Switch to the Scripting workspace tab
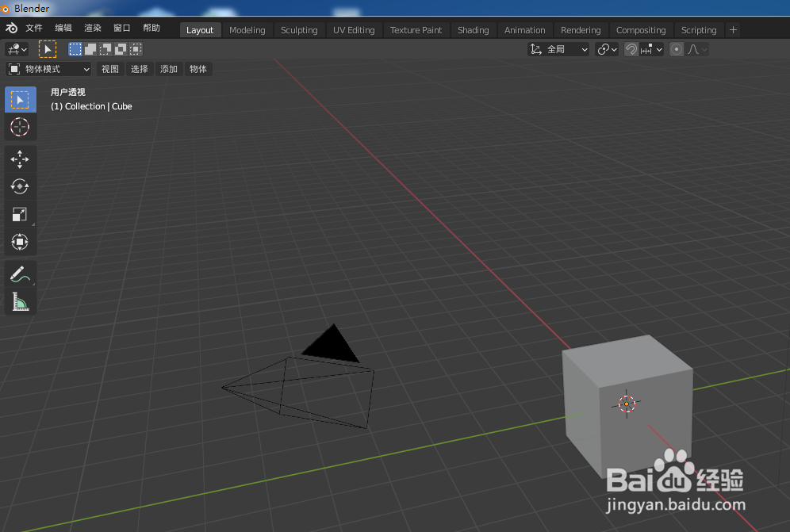The image size is (790, 532). click(x=698, y=30)
